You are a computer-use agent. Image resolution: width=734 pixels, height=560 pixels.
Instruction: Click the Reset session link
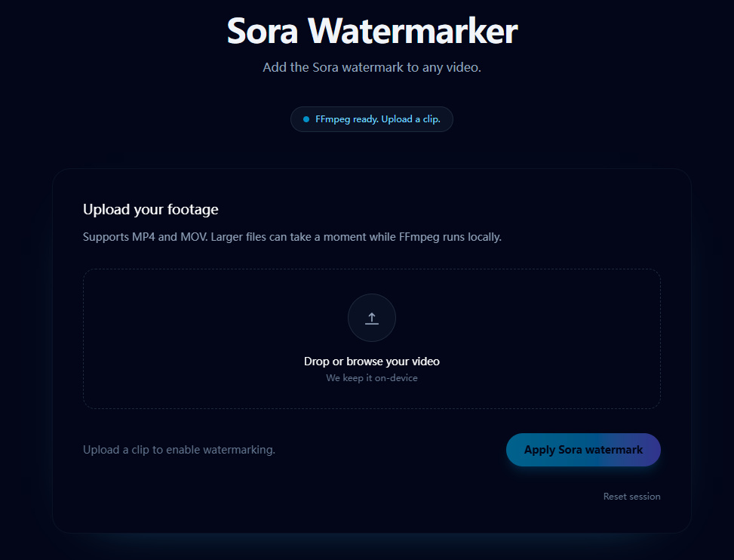pyautogui.click(x=631, y=497)
